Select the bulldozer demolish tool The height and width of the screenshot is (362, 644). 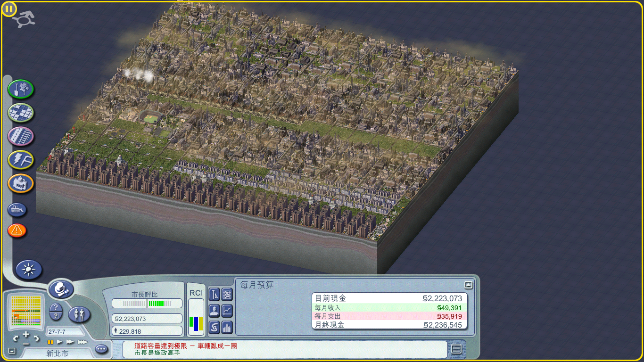17,210
